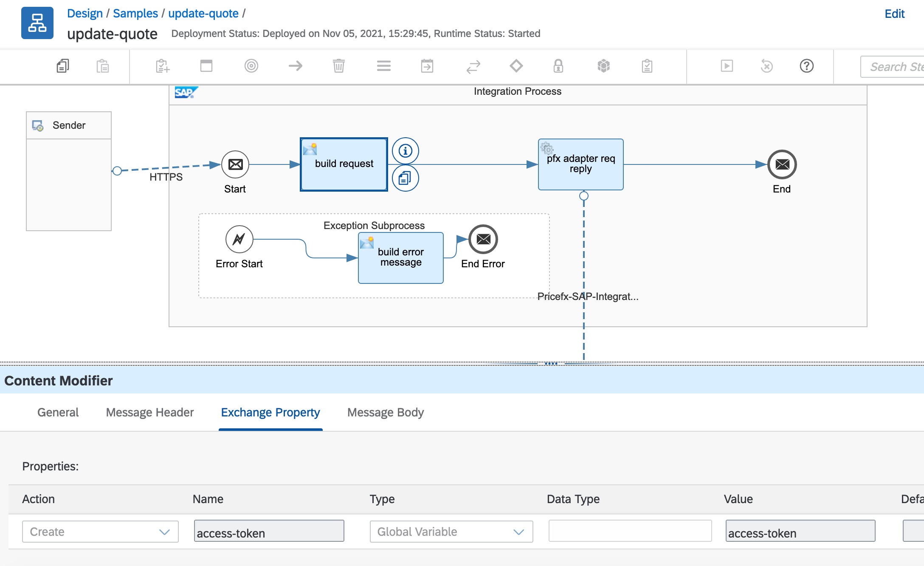
Task: Click the lock security icon in toolbar
Action: pyautogui.click(x=558, y=66)
